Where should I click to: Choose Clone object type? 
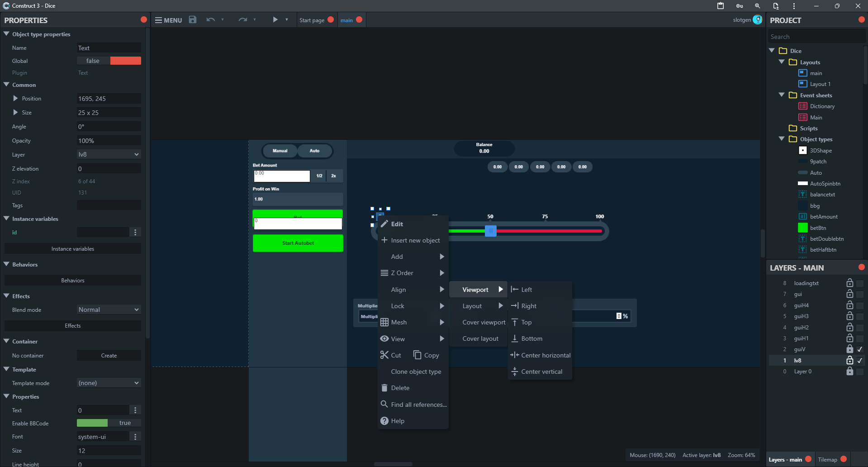[413, 372]
